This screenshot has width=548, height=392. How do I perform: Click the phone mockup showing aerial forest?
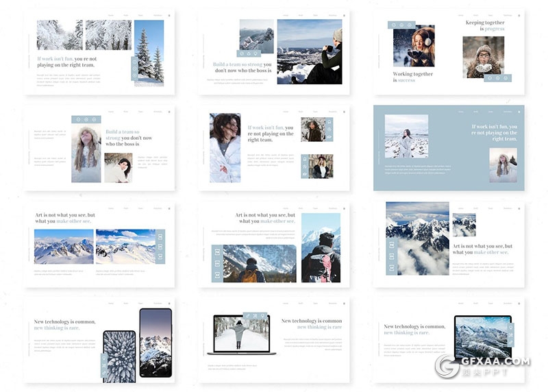119,356
